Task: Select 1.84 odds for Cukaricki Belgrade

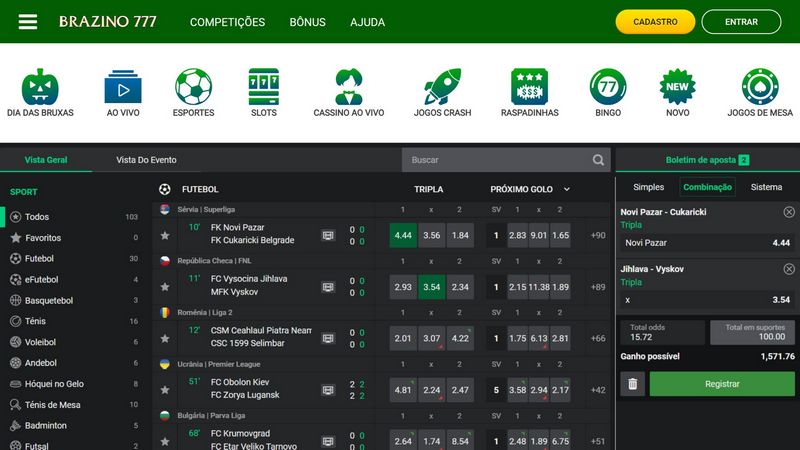Action: pyautogui.click(x=460, y=235)
